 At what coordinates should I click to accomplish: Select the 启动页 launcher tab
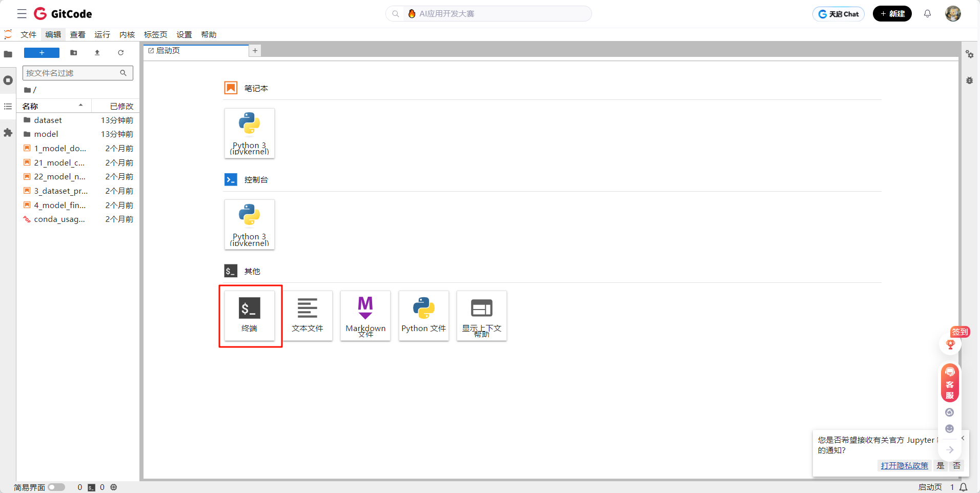pyautogui.click(x=196, y=51)
